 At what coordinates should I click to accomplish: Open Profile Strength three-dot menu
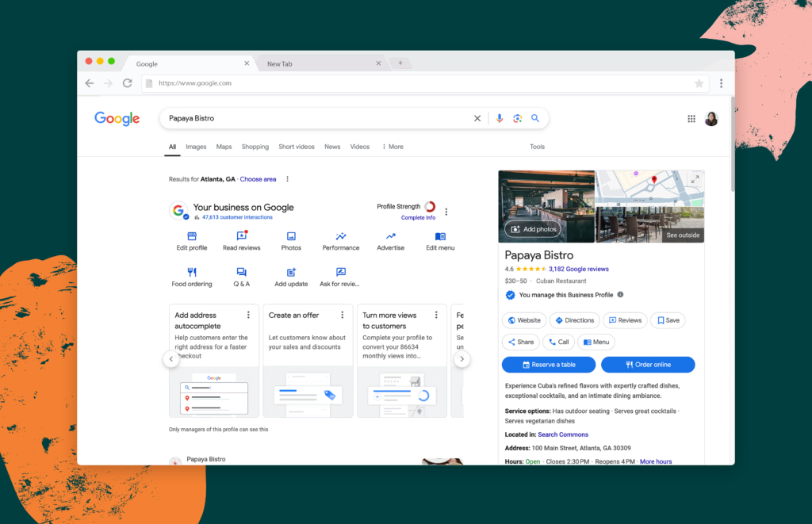point(446,211)
